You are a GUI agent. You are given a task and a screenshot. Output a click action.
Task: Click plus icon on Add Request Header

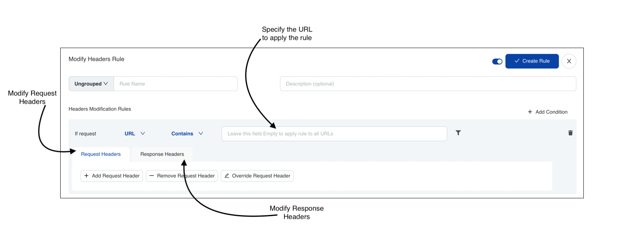click(x=86, y=176)
